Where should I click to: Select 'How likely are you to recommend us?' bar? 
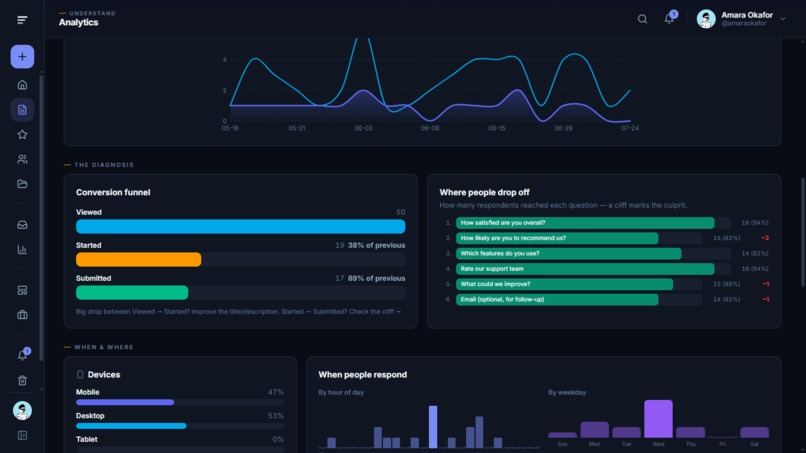point(557,238)
